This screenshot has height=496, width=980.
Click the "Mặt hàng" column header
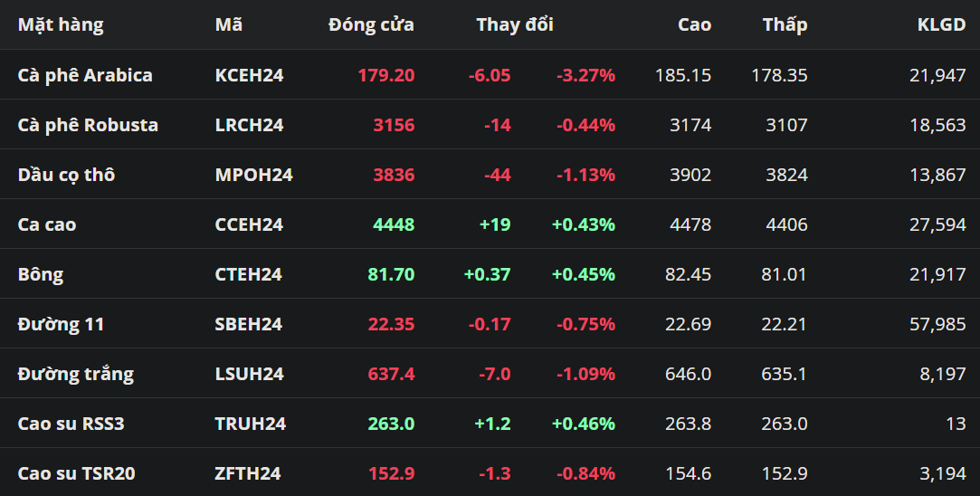click(x=61, y=24)
